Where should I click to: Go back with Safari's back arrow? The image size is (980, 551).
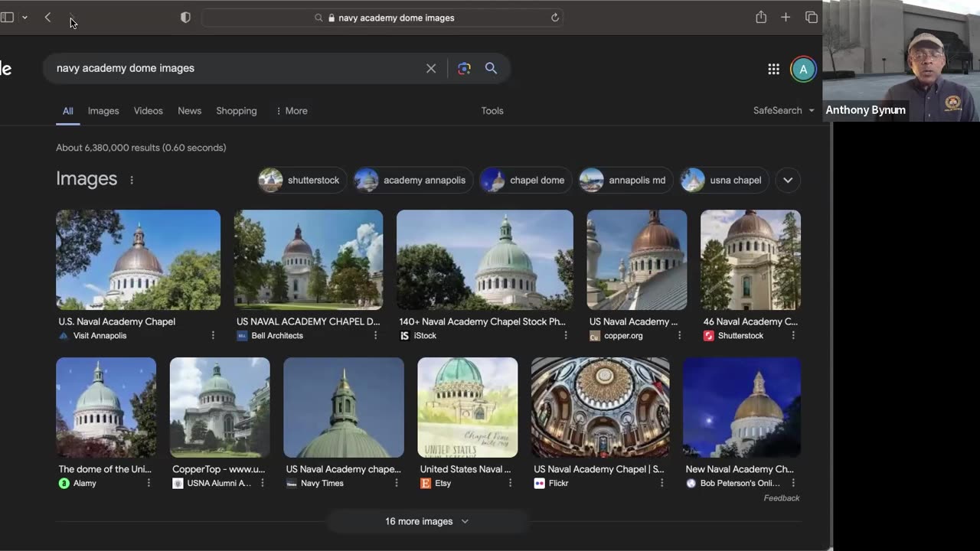click(x=47, y=18)
